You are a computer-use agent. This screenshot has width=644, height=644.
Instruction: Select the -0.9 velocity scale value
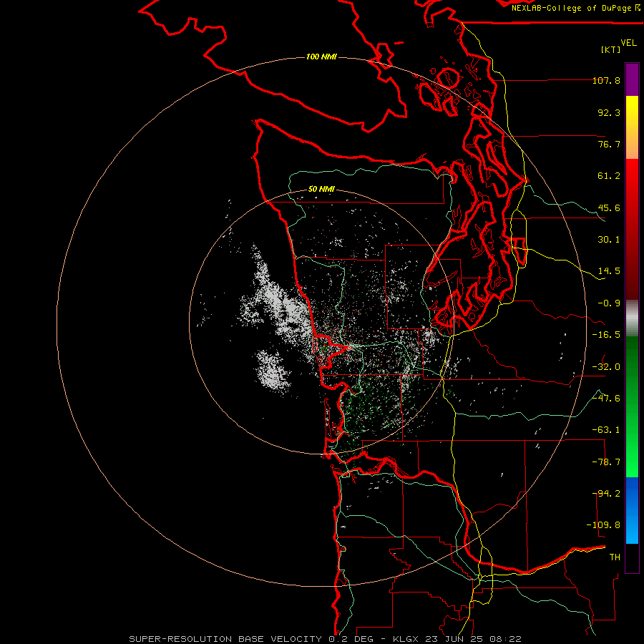[x=609, y=303]
